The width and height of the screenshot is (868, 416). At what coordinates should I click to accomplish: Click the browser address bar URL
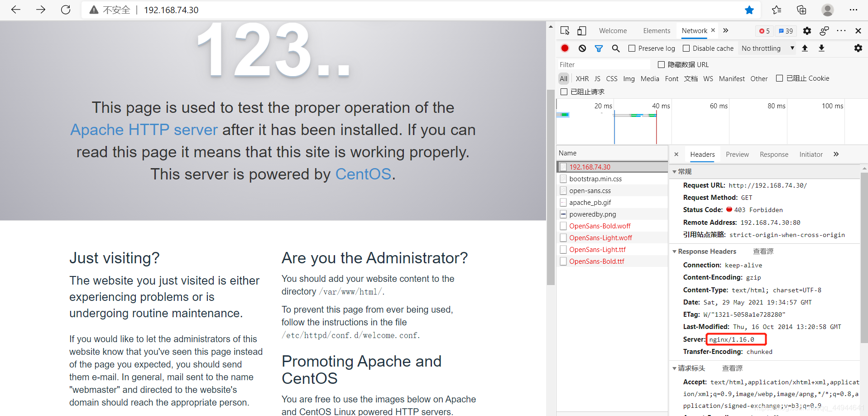point(171,10)
